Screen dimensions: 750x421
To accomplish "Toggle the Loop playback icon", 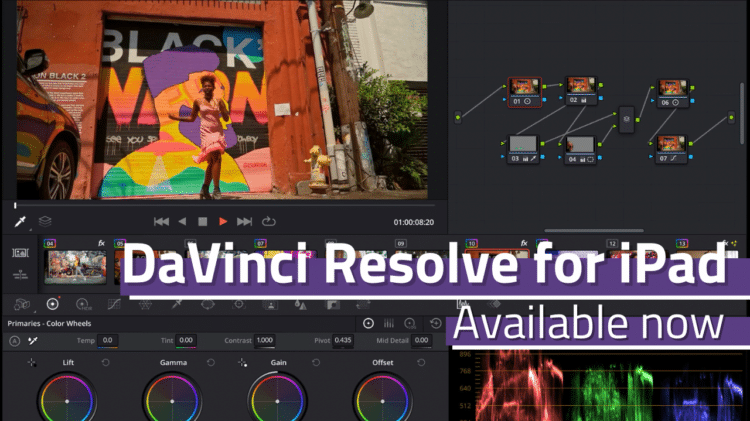I will coord(268,221).
